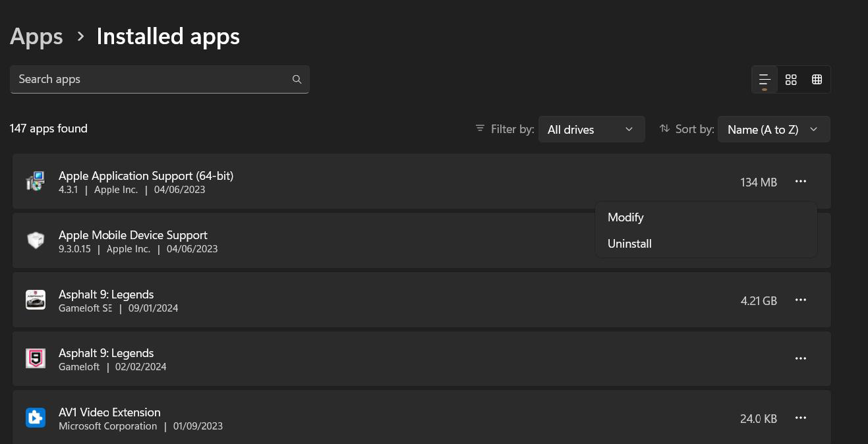Open the All drives filter dropdown
The width and height of the screenshot is (868, 444).
(591, 129)
